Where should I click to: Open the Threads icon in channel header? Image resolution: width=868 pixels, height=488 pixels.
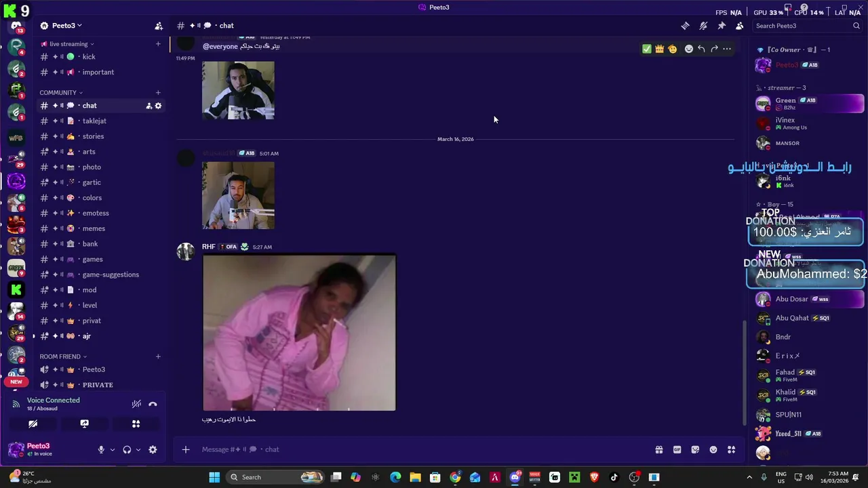(x=686, y=26)
